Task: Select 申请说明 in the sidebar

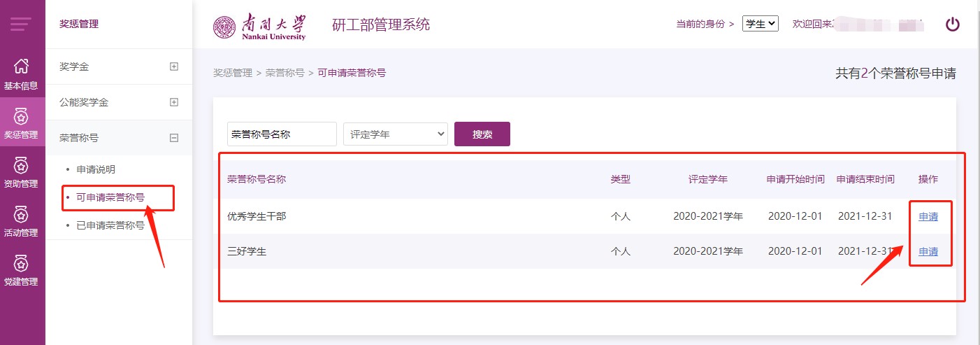Action: pyautogui.click(x=96, y=169)
